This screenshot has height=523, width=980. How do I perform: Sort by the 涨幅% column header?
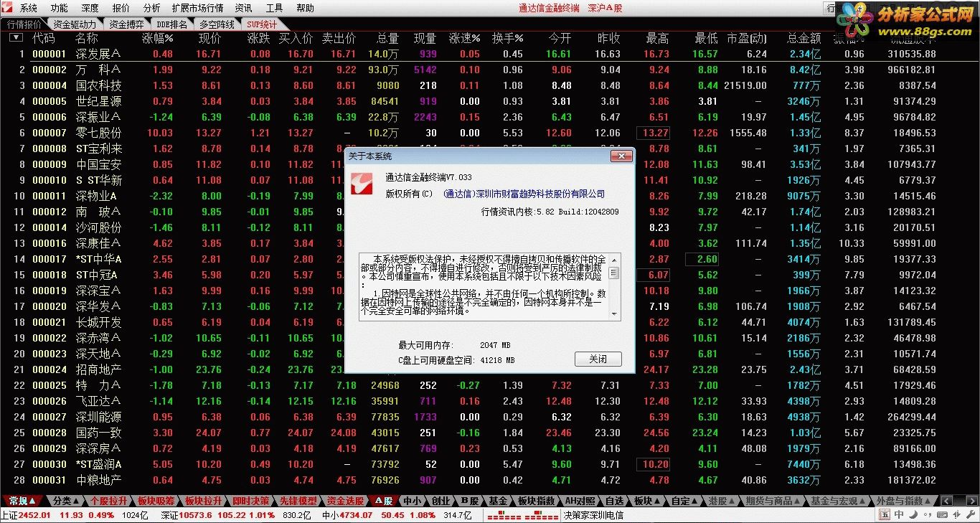point(159,38)
